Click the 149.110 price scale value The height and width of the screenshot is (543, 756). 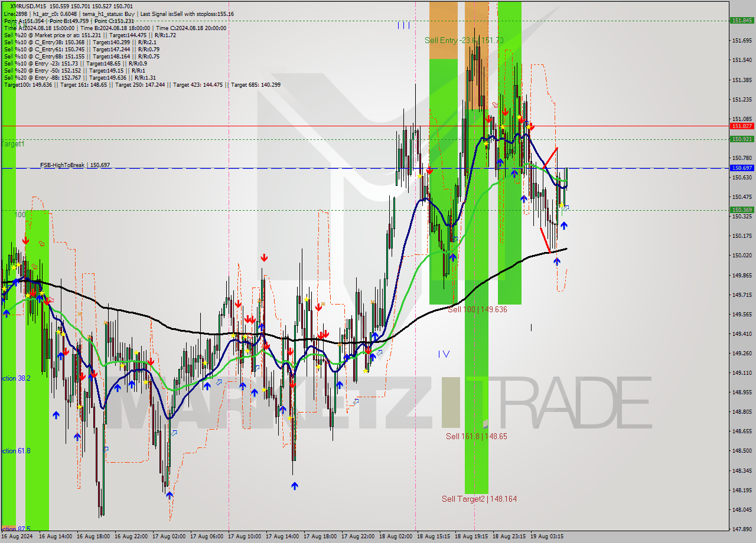[742, 373]
